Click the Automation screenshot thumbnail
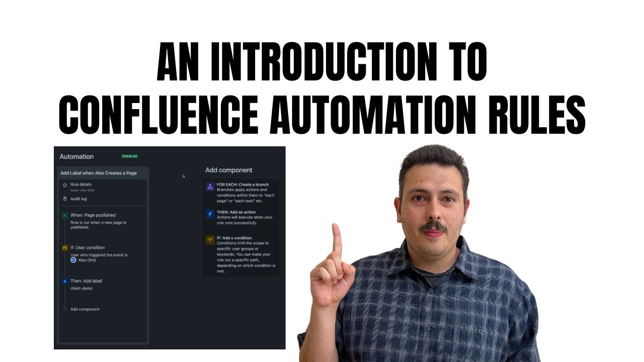This screenshot has height=362, width=644. 170,248
